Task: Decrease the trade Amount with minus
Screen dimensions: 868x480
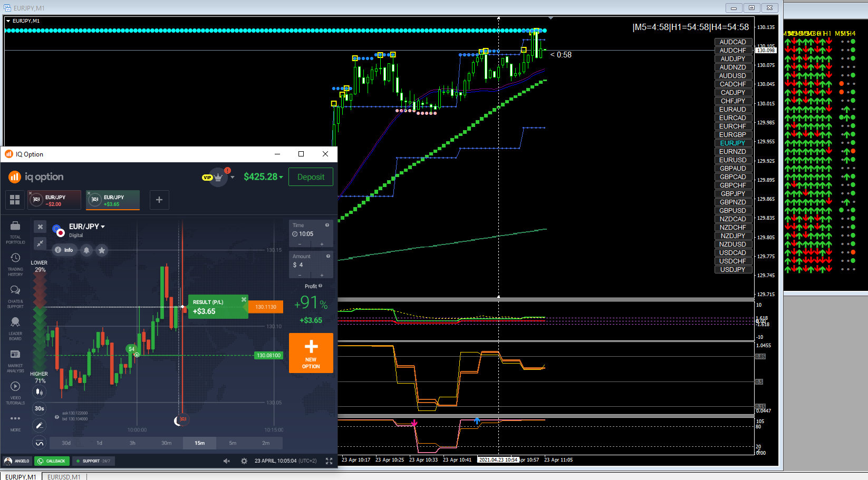Action: pyautogui.click(x=300, y=275)
